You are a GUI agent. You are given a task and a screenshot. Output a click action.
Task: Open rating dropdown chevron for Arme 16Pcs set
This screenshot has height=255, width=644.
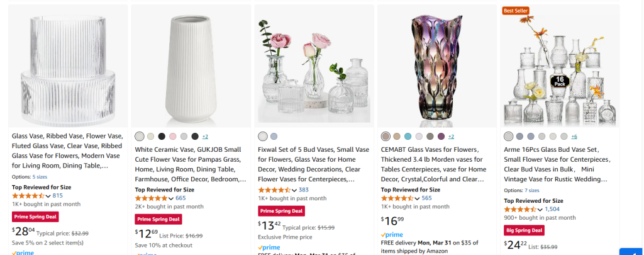(x=540, y=209)
